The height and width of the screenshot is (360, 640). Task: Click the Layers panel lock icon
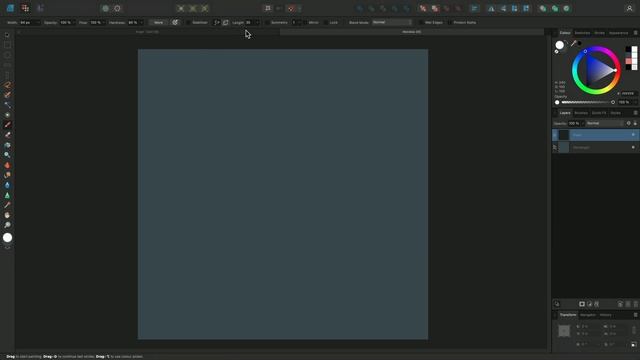tap(635, 123)
